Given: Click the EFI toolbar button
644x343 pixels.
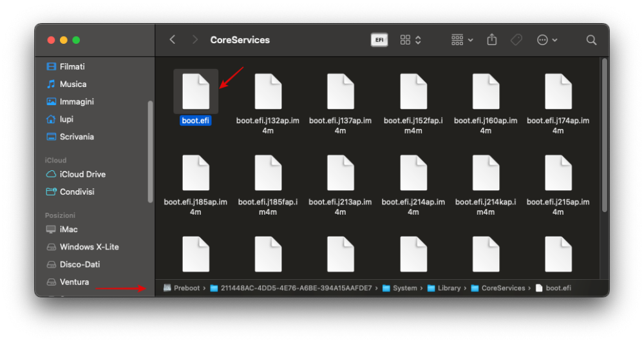Looking at the screenshot, I should (x=379, y=40).
